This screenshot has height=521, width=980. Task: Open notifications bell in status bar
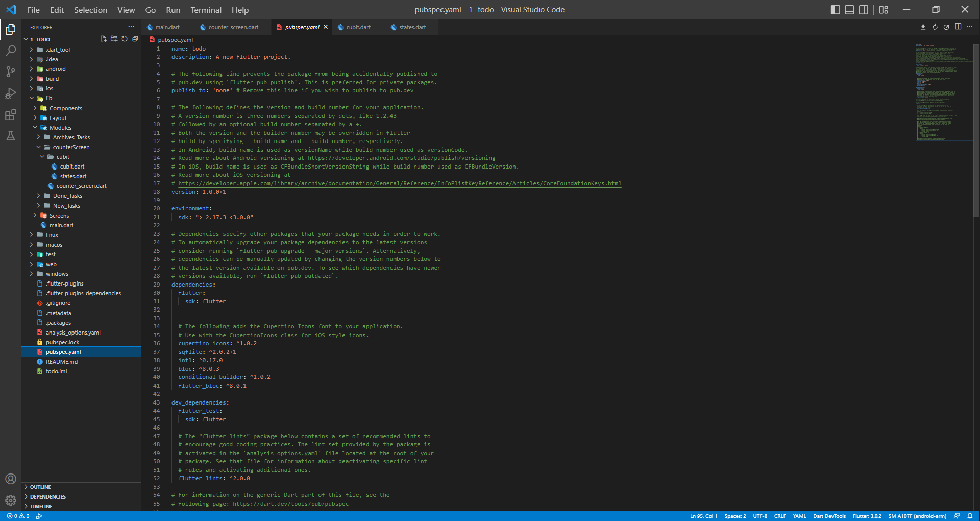click(x=970, y=516)
